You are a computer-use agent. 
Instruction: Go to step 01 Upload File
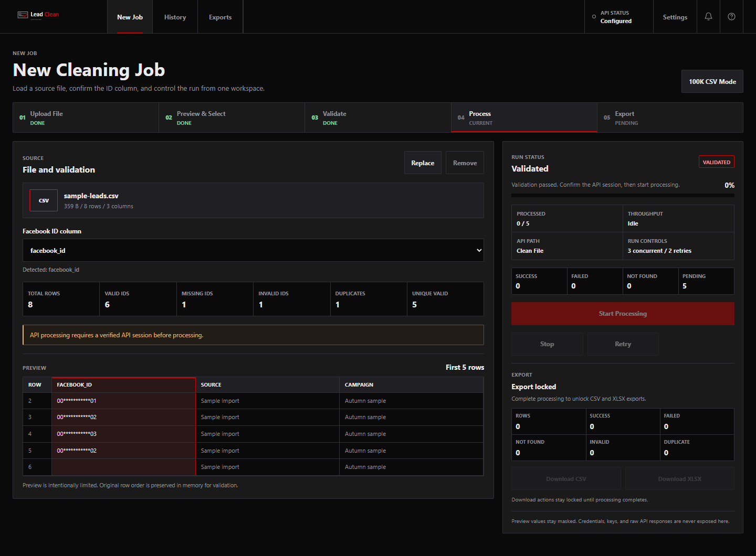86,117
